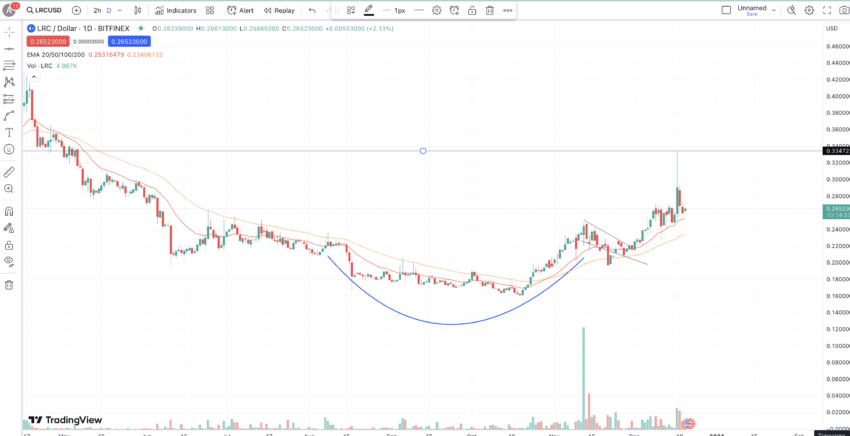Change the drawing line color pencil
The height and width of the screenshot is (436, 850).
point(369,10)
